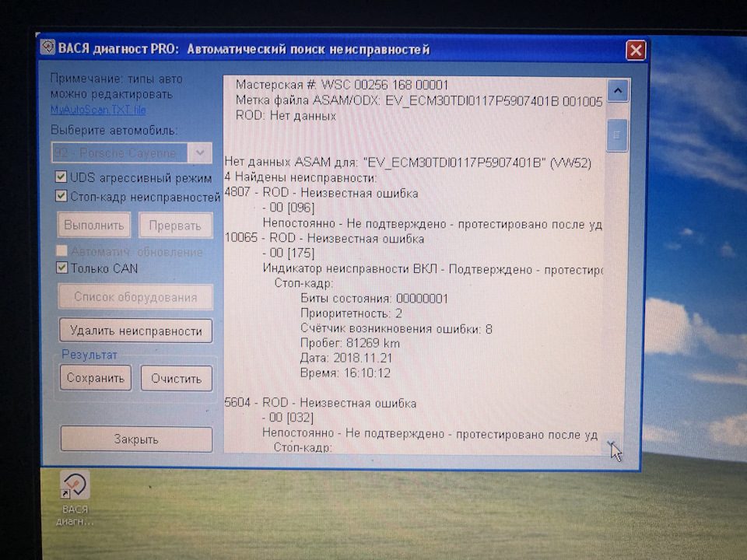Click the ВАСЯ диагност title bar icon
Screen dimensions: 747x560
47,47
